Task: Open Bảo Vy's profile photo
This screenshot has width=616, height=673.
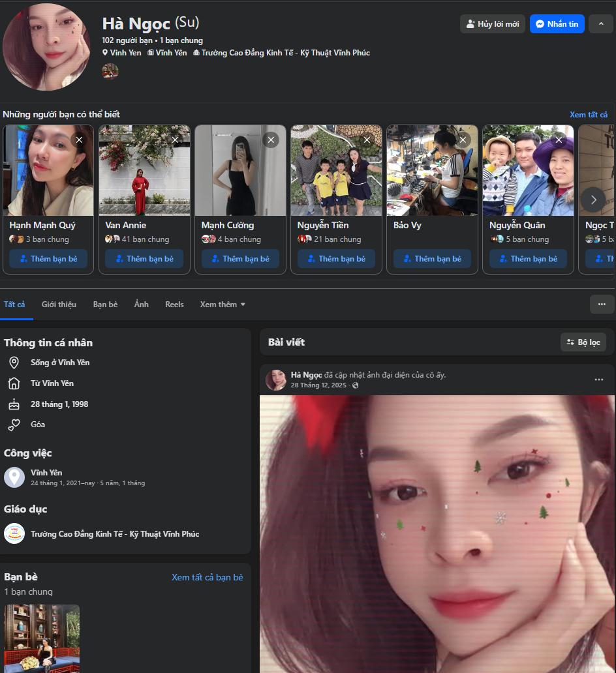Action: [x=432, y=170]
